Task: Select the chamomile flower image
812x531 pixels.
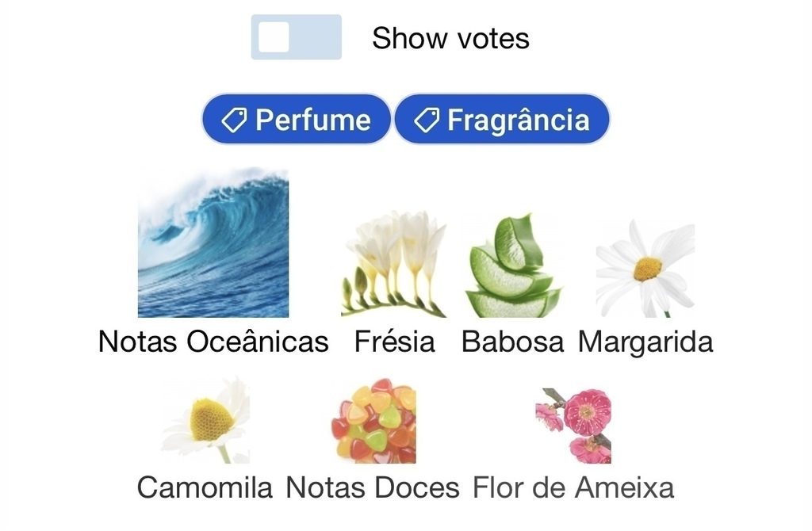Action: 205,420
